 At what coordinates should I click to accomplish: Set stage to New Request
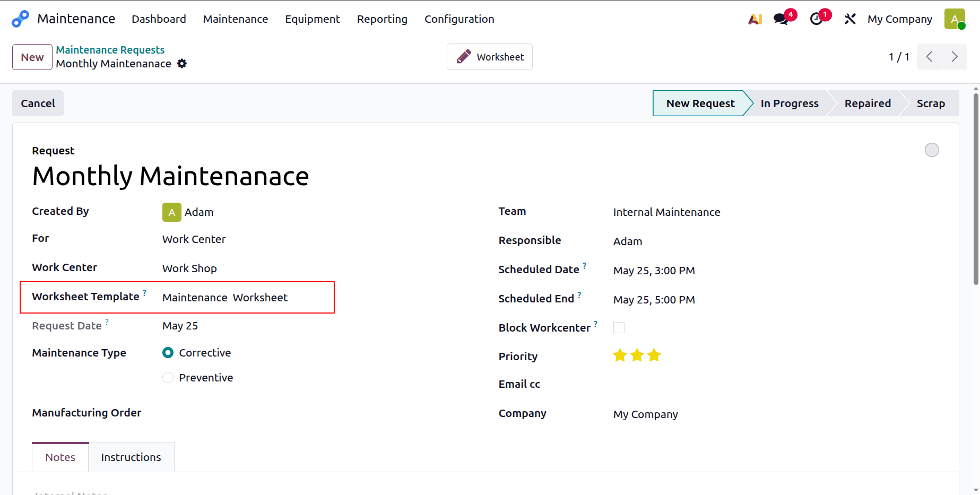tap(700, 103)
